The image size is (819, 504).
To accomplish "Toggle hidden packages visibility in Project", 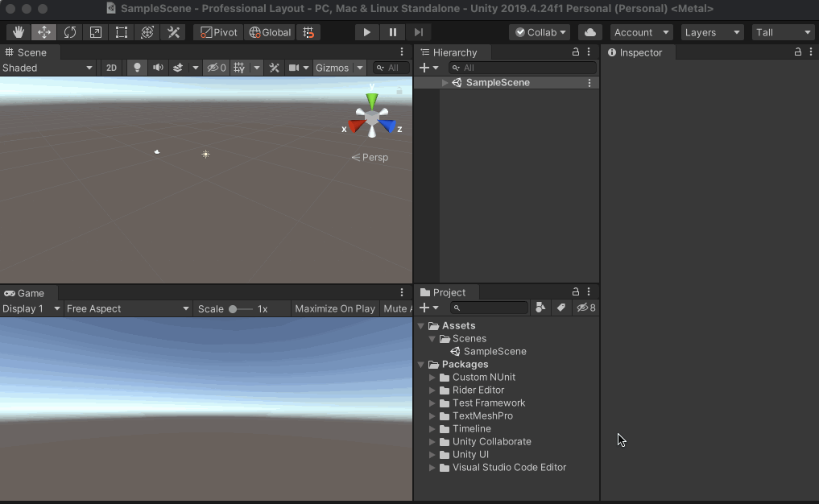I will [586, 308].
